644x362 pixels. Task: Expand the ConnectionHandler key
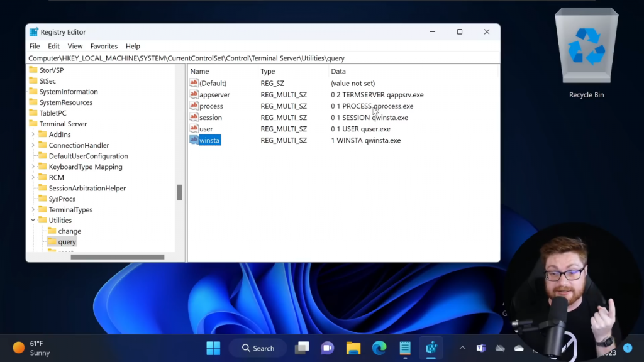(33, 145)
